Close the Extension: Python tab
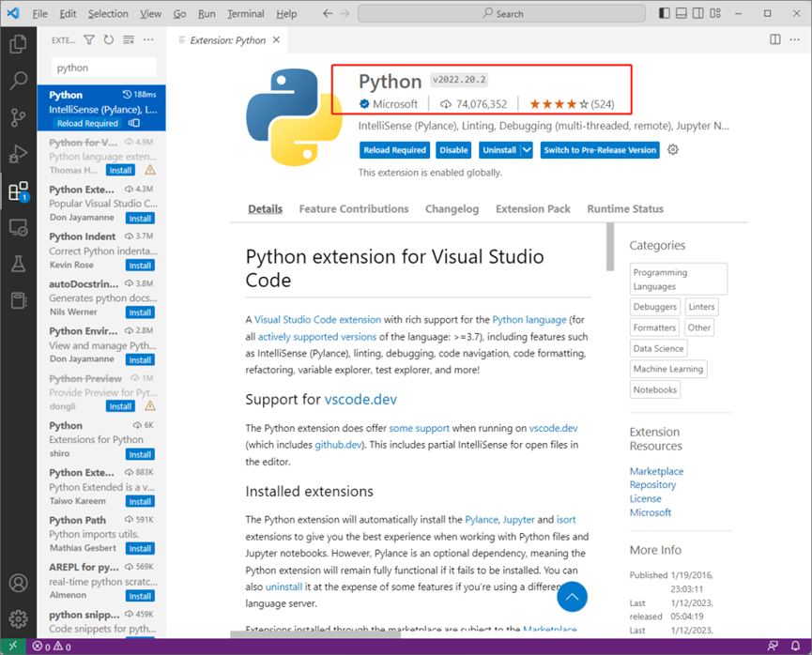Screen dimensions: 812x655 pyautogui.click(x=277, y=39)
